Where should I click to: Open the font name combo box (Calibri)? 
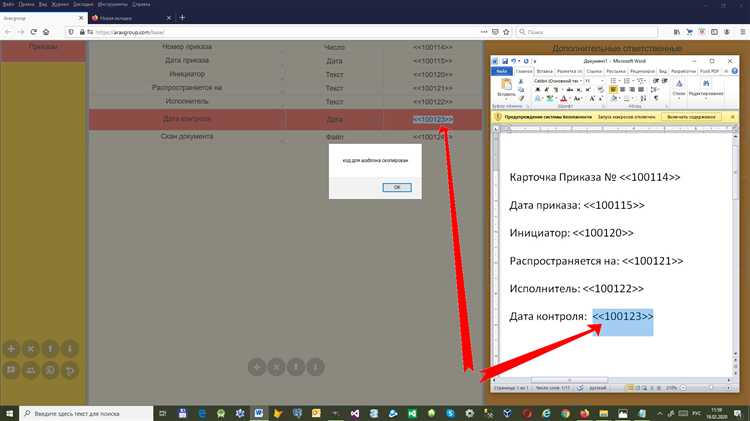pyautogui.click(x=557, y=81)
